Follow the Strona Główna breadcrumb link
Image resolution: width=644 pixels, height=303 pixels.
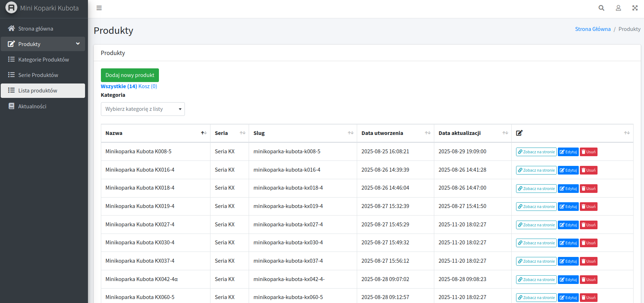pyautogui.click(x=593, y=29)
